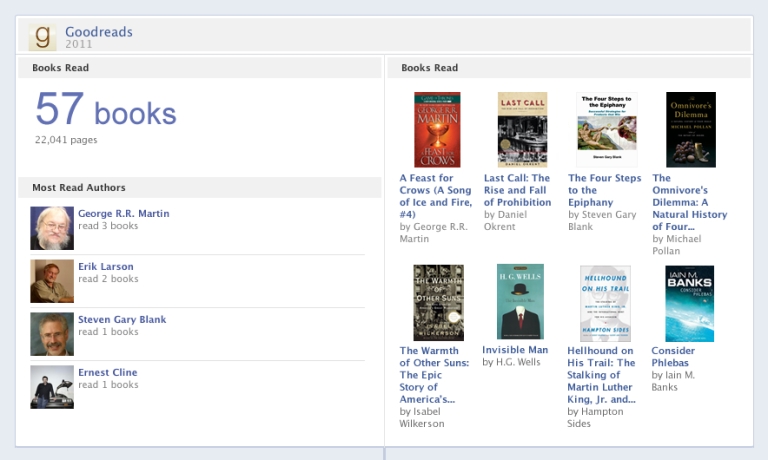This screenshot has width=768, height=460.
Task: Click the 57 books count
Action: pos(106,110)
